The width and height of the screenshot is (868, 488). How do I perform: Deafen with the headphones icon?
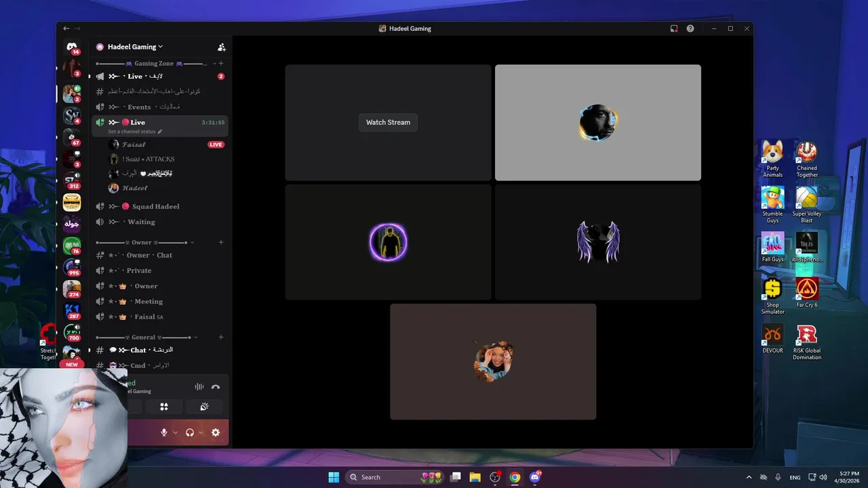[190, 432]
